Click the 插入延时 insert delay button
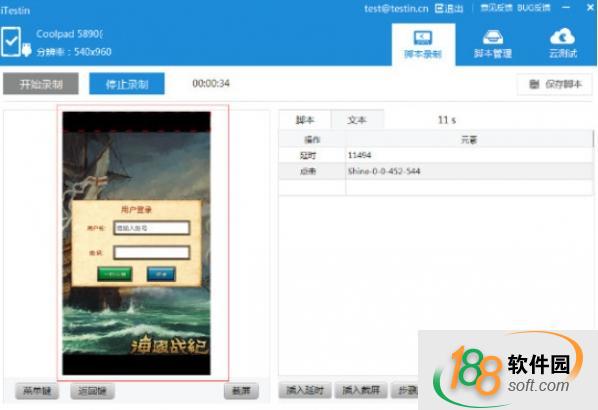 [x=305, y=390]
